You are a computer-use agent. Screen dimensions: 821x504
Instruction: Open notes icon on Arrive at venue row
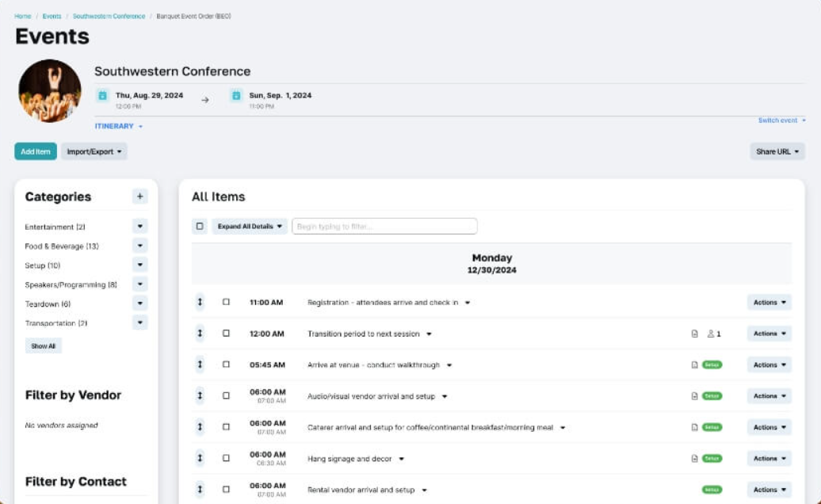(x=694, y=365)
